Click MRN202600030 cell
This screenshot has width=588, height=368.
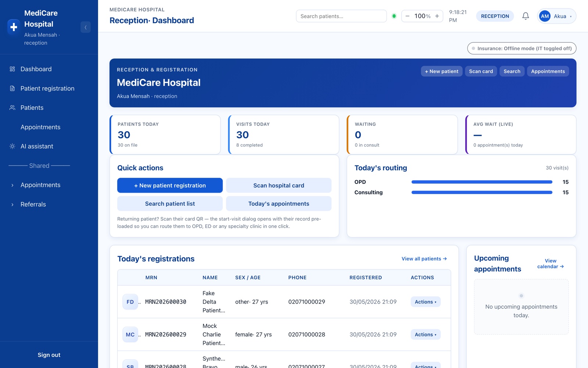click(166, 302)
